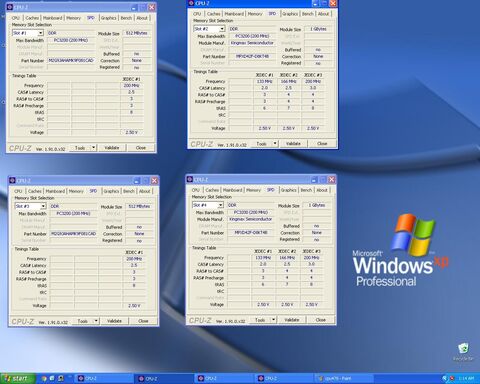
Task: Open Memory tab in Slot #2 window
Action: [255, 14]
